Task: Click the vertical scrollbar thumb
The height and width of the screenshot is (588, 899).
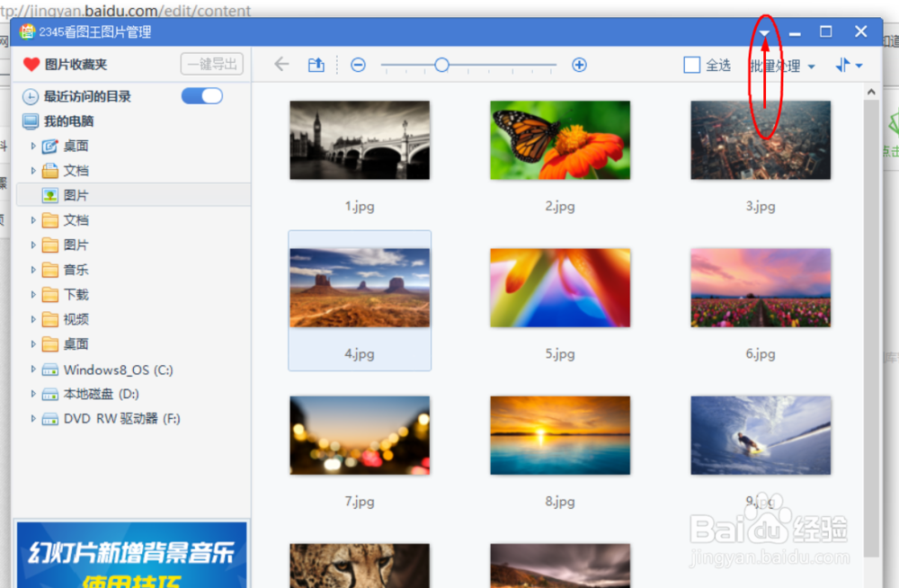Action: [x=871, y=328]
